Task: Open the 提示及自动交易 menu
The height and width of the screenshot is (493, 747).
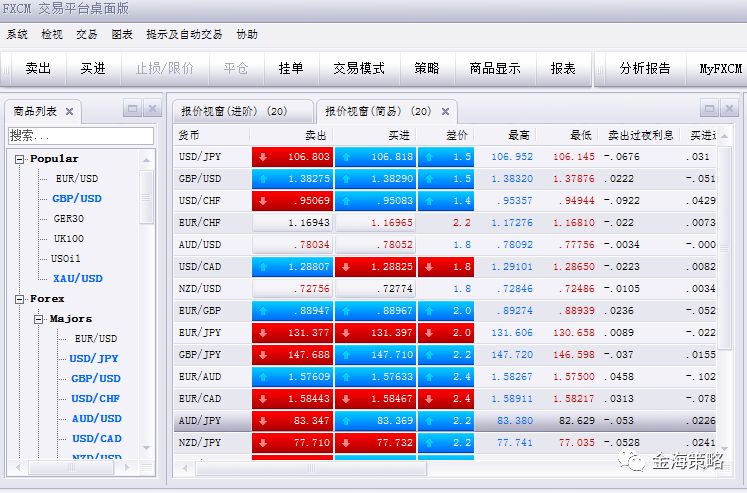Action: [x=184, y=34]
